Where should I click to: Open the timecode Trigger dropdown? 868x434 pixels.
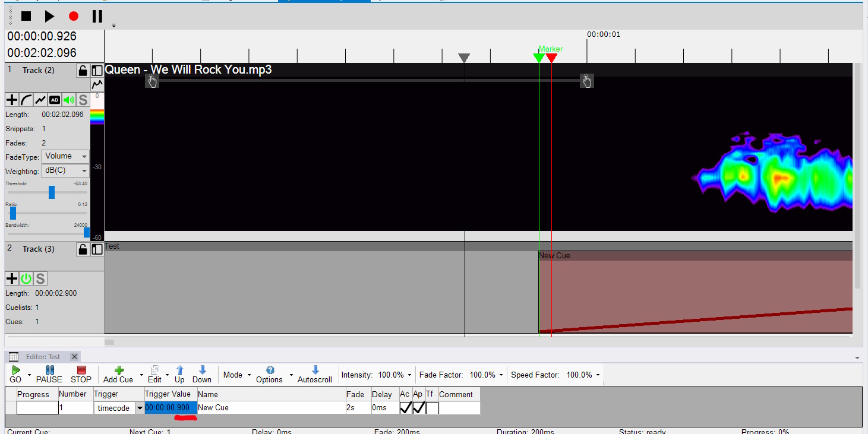[140, 408]
